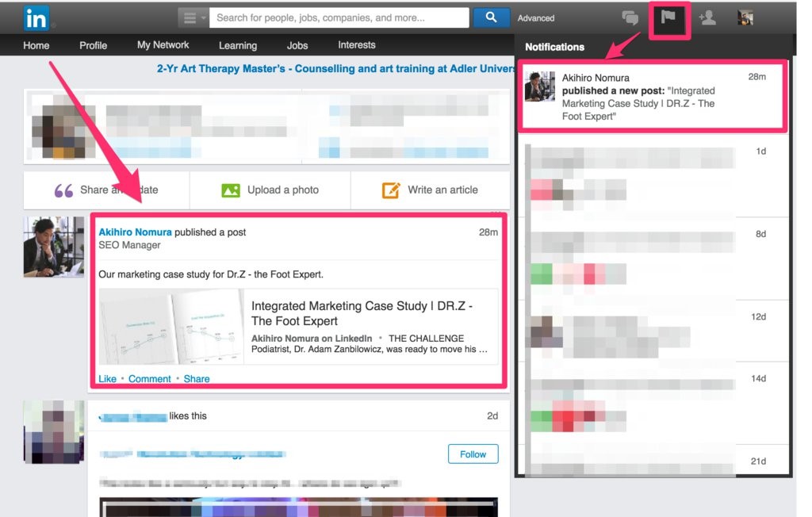812x517 pixels.
Task: Click the orange Write an article icon
Action: point(391,190)
